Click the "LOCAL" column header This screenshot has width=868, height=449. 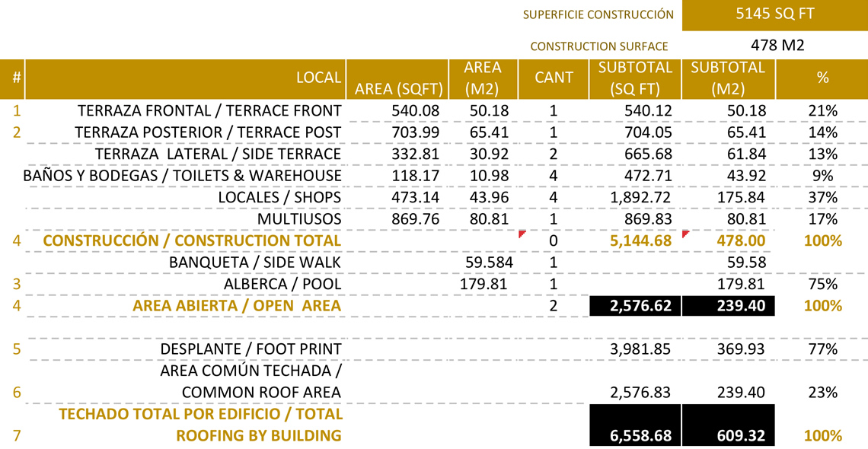pyautogui.click(x=318, y=78)
